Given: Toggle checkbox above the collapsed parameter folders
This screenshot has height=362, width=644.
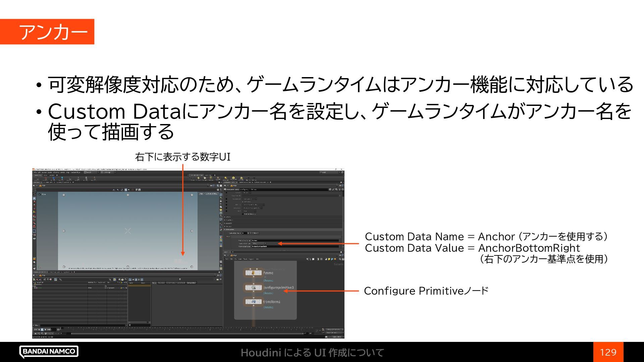Looking at the screenshot, I should pyautogui.click(x=243, y=214).
